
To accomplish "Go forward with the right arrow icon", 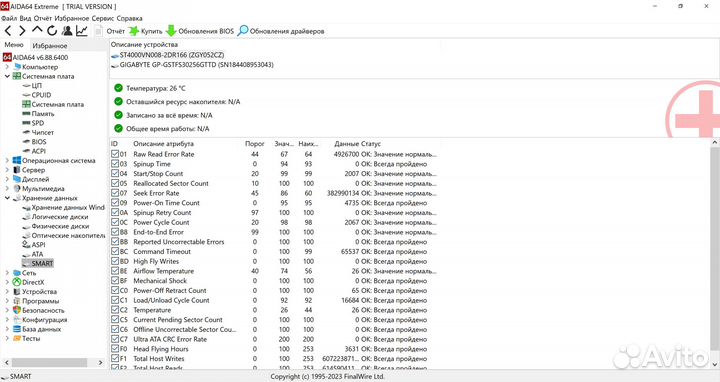I will click(22, 31).
